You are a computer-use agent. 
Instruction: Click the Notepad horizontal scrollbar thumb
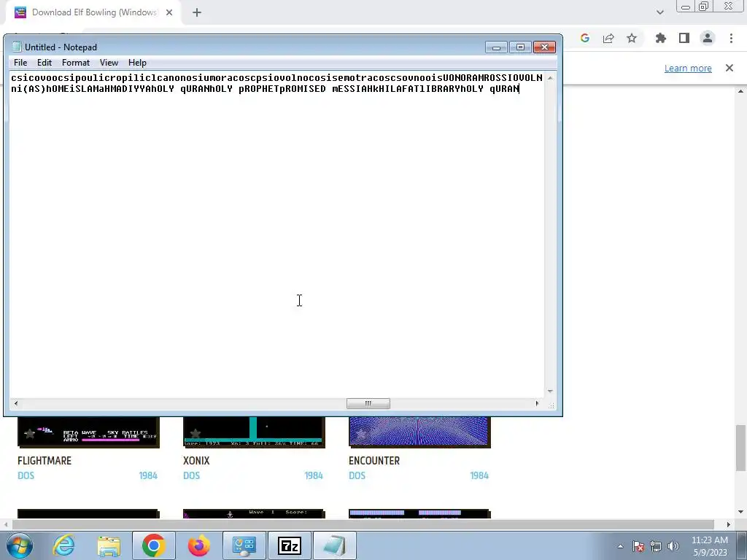[x=368, y=403]
